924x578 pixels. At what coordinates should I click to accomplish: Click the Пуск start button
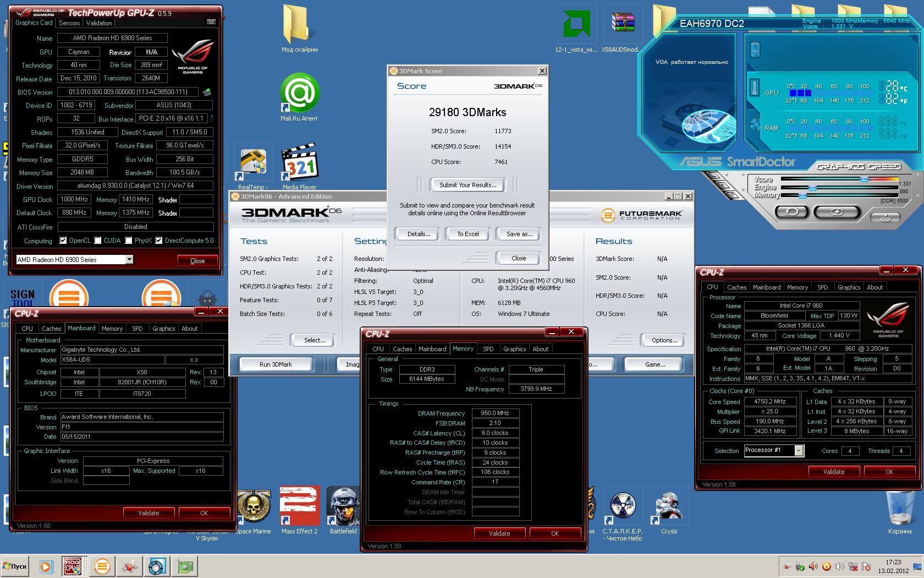click(x=15, y=566)
